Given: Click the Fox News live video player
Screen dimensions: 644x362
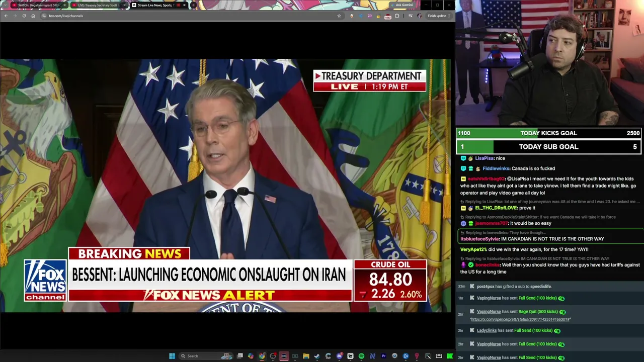Looking at the screenshot, I should pos(225,186).
